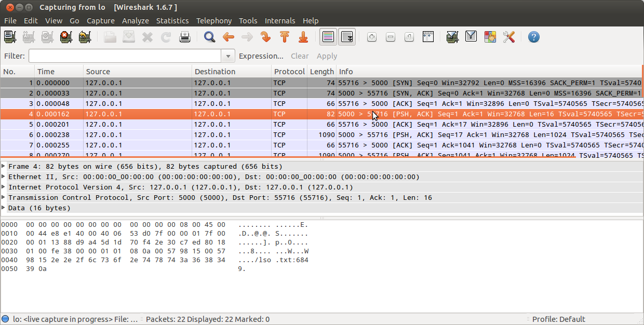The image size is (644, 325).
Task: Open Preferences with the tools icon
Action: [509, 37]
